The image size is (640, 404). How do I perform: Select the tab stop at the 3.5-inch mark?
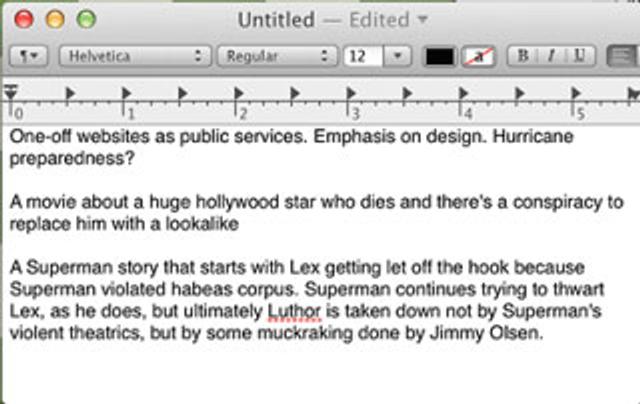(x=407, y=93)
